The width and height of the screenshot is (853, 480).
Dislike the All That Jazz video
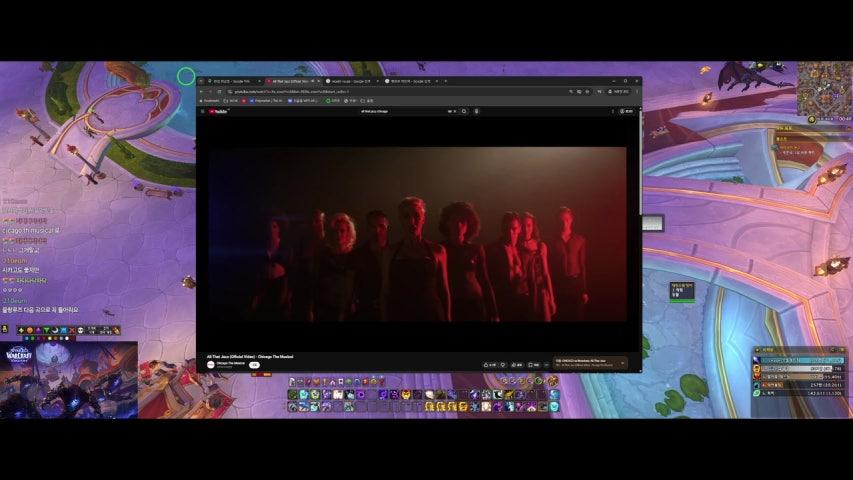pyautogui.click(x=503, y=365)
